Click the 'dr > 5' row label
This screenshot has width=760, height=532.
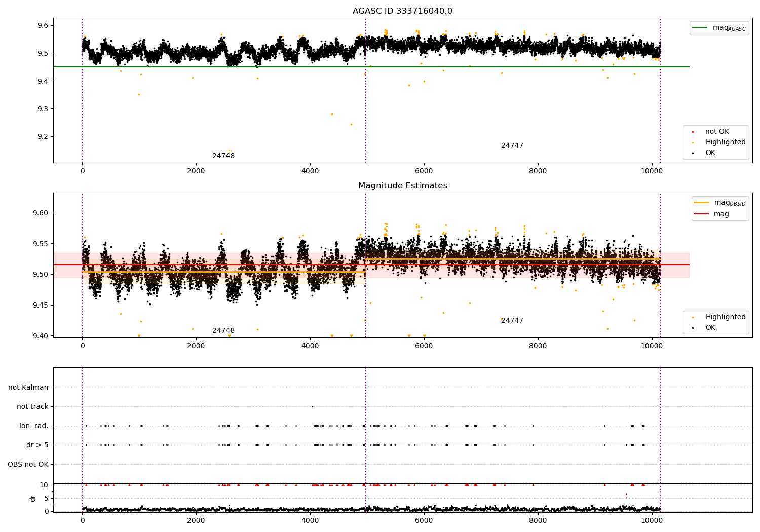37,445
